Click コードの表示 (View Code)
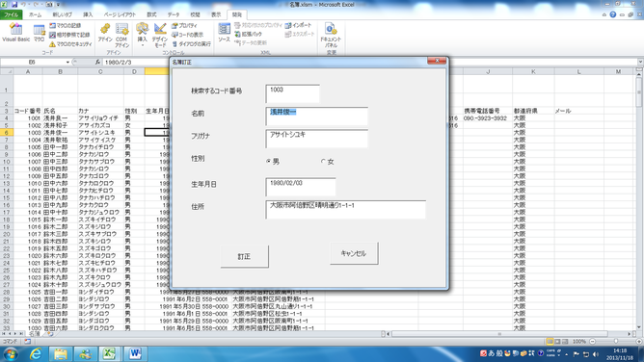This screenshot has height=362, width=644. pyautogui.click(x=187, y=35)
